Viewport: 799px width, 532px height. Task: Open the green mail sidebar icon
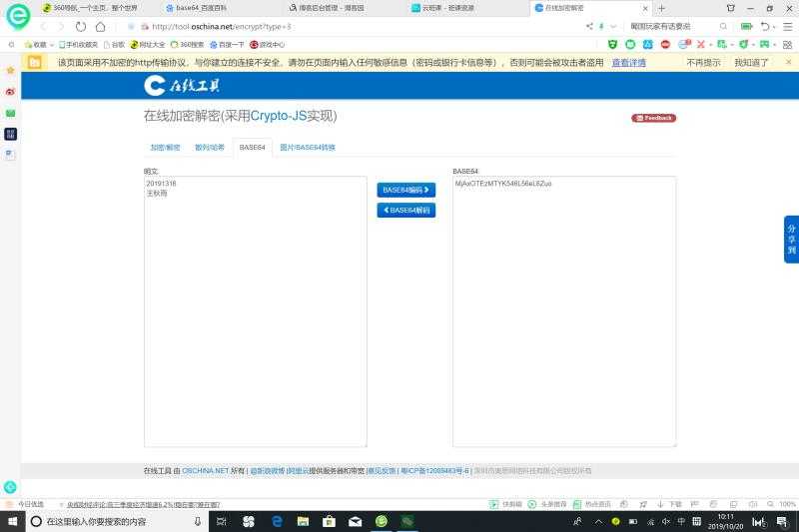click(x=10, y=113)
